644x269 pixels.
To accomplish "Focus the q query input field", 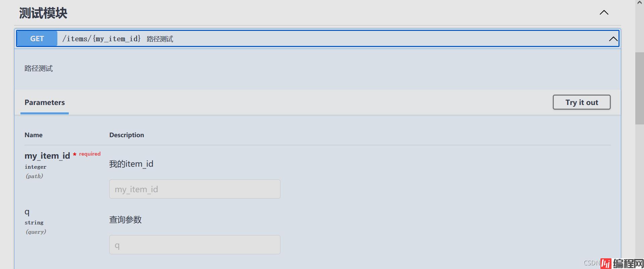I will point(195,245).
